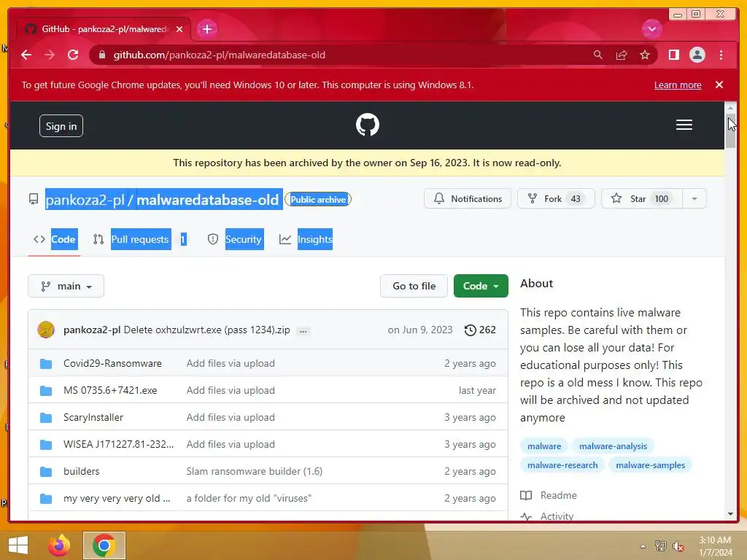
Task: Click the malware-research topic tag
Action: 562,465
